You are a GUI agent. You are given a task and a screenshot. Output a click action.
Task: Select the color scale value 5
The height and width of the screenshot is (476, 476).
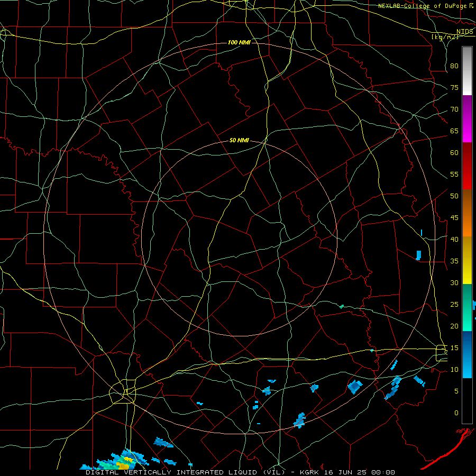coord(456,391)
